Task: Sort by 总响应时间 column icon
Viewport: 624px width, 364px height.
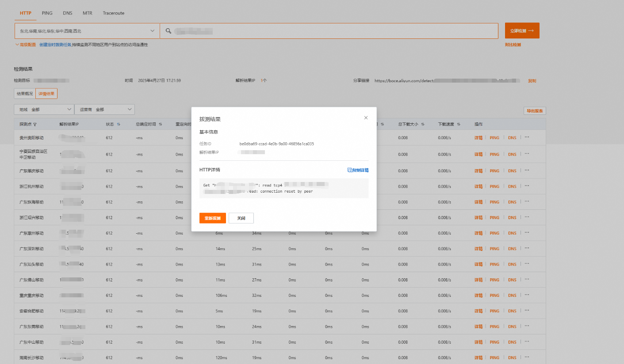Action: (x=160, y=125)
